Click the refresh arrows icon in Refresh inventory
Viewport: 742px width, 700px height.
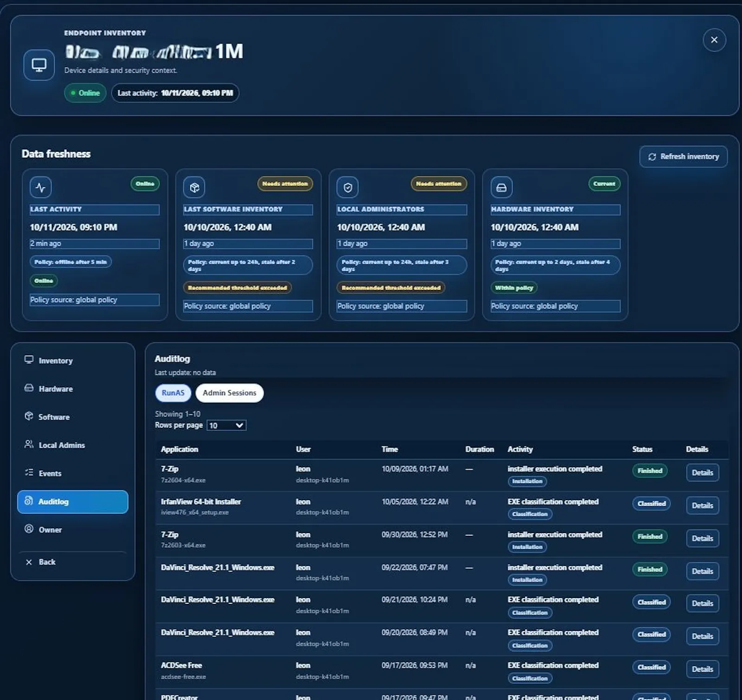click(x=652, y=157)
